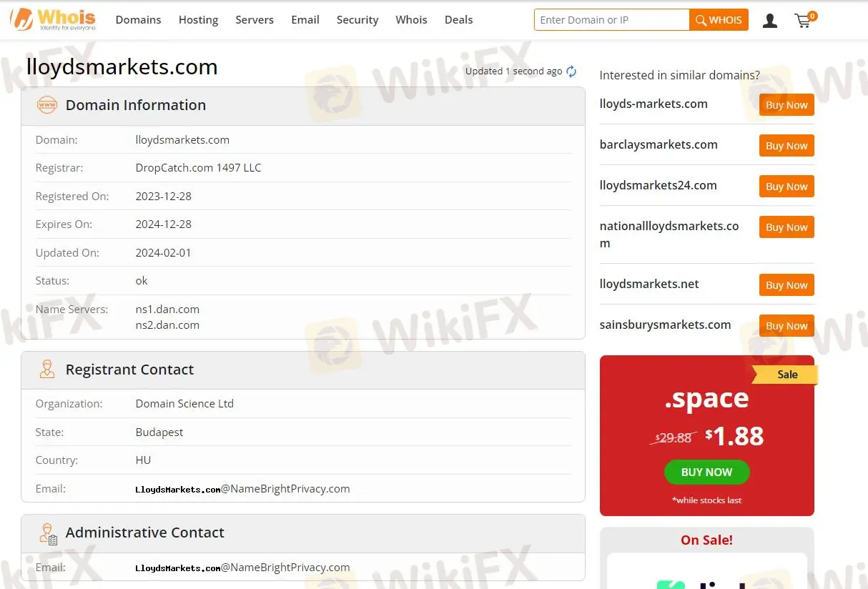The image size is (868, 589).
Task: Click the refresh icon next to Updated
Action: coord(571,71)
